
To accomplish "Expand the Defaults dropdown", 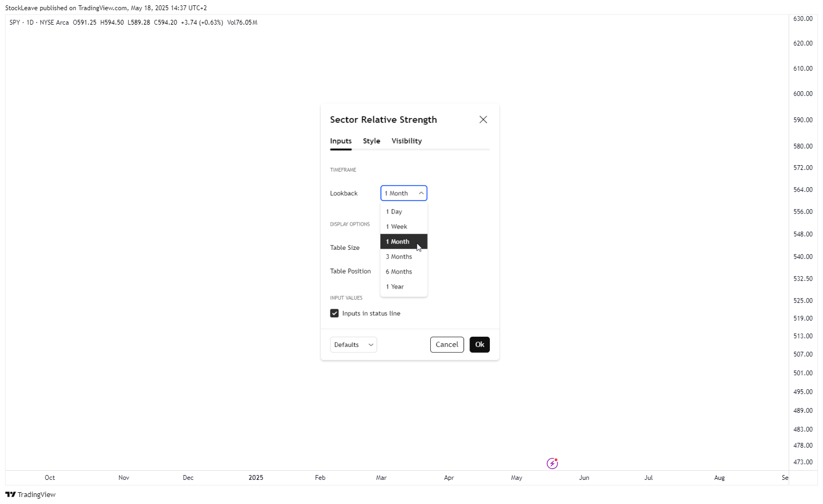I will tap(354, 345).
